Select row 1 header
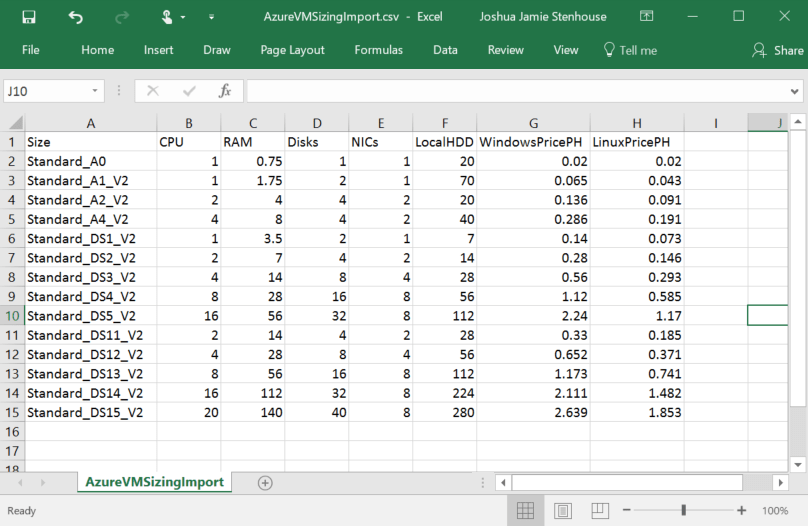 pos(12,142)
